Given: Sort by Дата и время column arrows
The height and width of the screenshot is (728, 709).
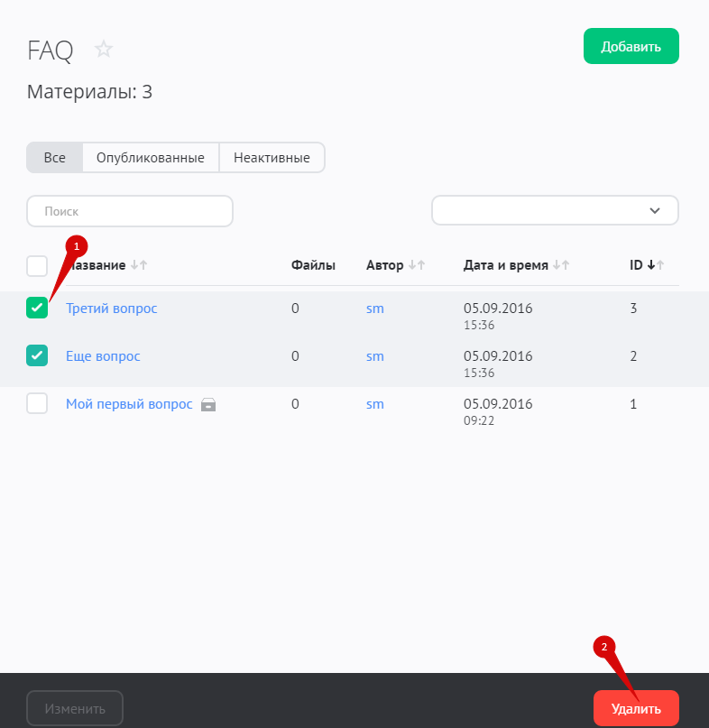Looking at the screenshot, I should tap(560, 265).
